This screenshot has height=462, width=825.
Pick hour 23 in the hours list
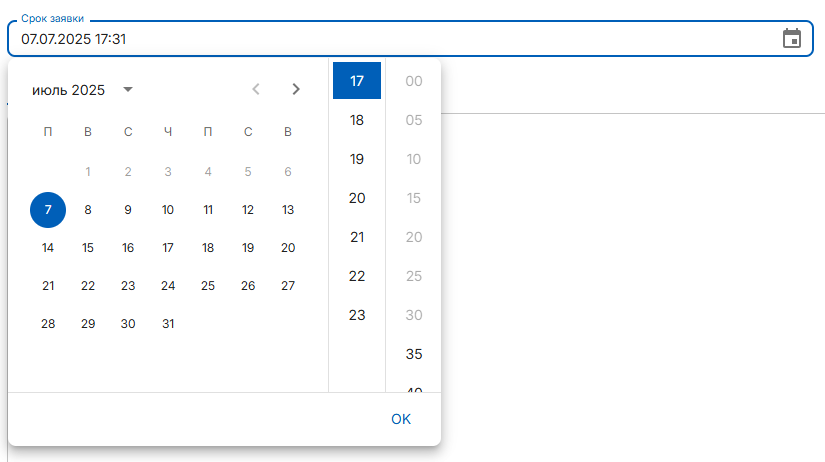tap(357, 315)
